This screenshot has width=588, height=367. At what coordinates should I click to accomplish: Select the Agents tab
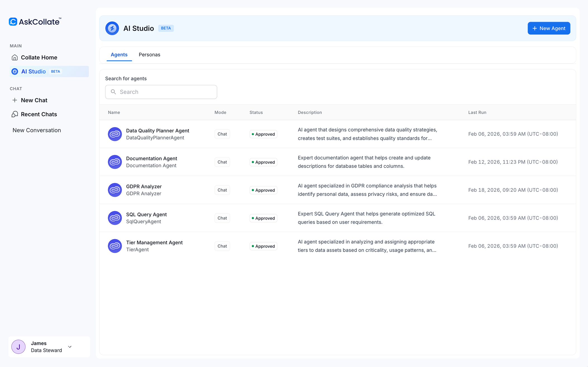(x=119, y=55)
